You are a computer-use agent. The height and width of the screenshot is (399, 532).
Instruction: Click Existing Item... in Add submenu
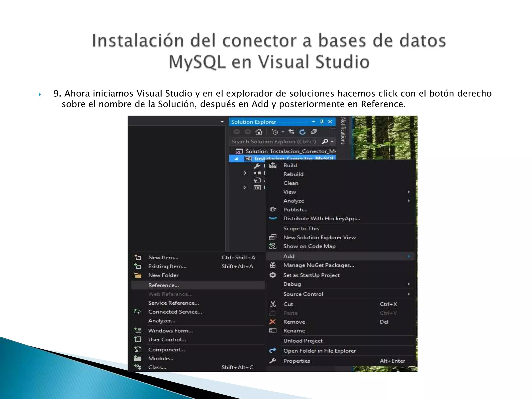pos(198,266)
